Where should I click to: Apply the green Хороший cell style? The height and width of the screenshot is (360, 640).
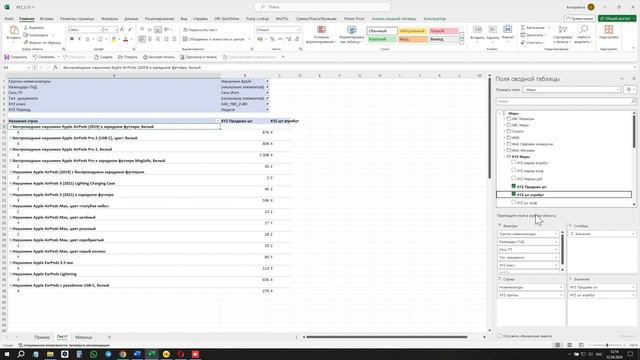[382, 39]
